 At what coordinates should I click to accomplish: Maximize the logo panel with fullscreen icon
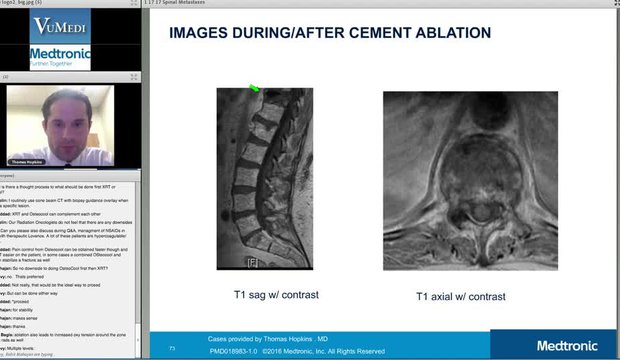134,2
